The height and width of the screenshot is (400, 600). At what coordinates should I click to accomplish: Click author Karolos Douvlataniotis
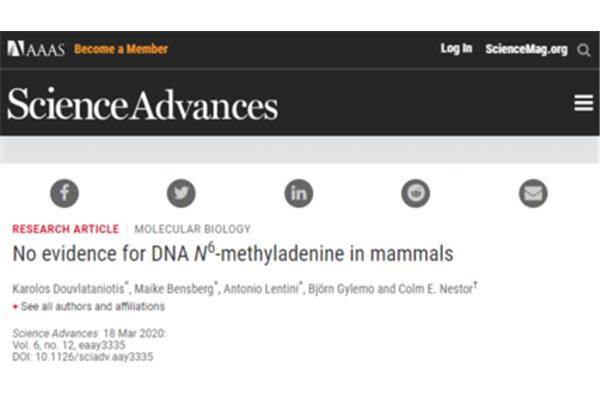(68, 289)
